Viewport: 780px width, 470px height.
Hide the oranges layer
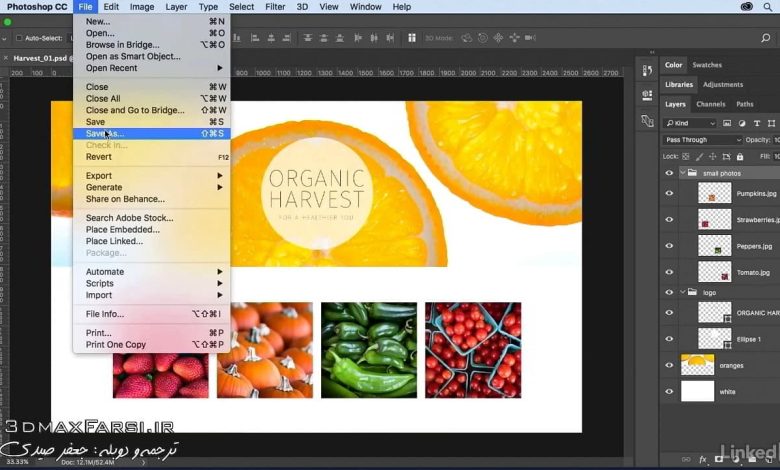(669, 365)
